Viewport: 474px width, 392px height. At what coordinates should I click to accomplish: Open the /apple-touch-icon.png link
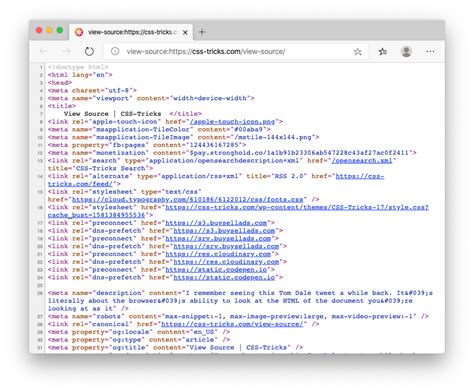[232, 122]
